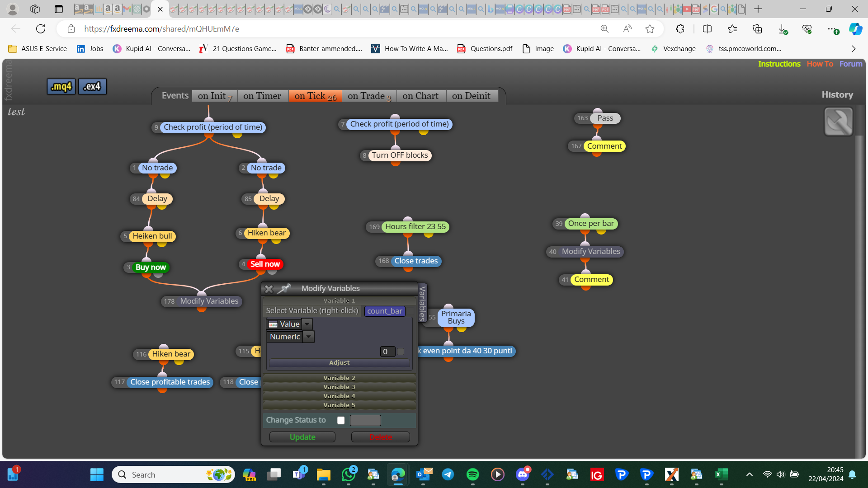Show more bookmarks chevron
This screenshot has height=488, width=868.
click(x=854, y=49)
